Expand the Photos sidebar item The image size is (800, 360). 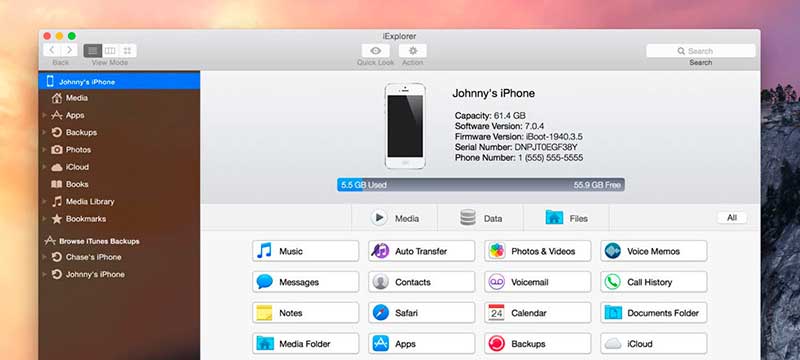pos(45,149)
